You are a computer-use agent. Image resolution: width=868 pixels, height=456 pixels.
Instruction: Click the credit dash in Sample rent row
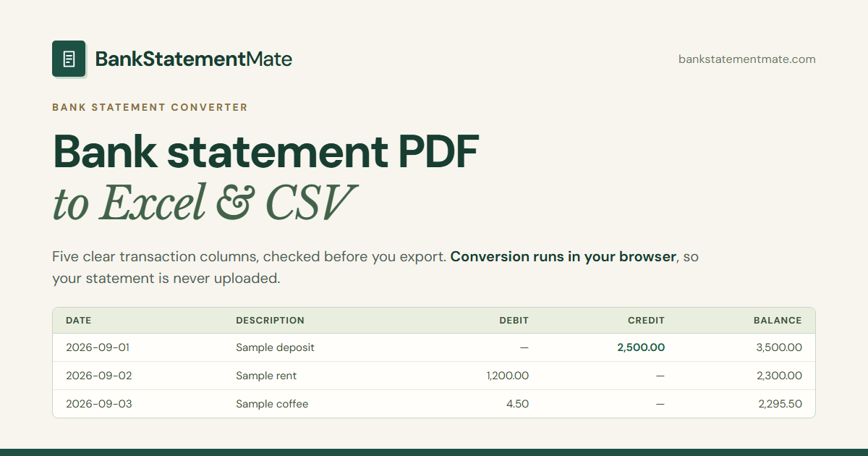[660, 376]
